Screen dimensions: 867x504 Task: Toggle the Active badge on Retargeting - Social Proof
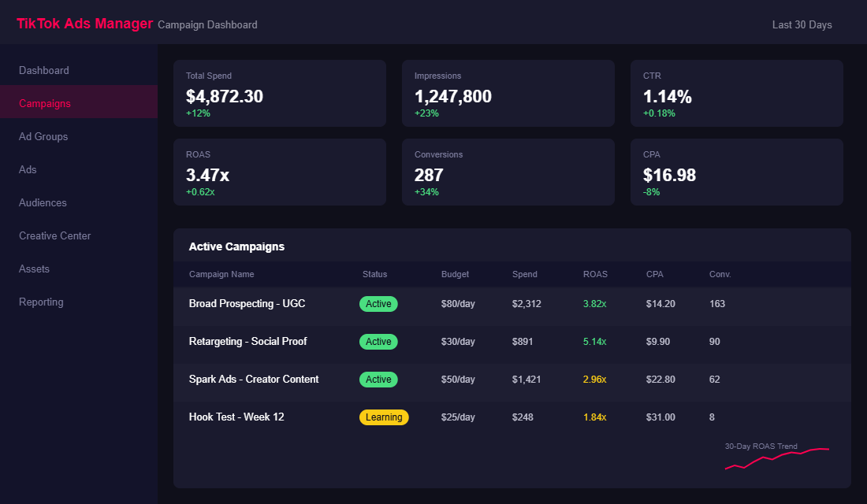click(x=378, y=341)
